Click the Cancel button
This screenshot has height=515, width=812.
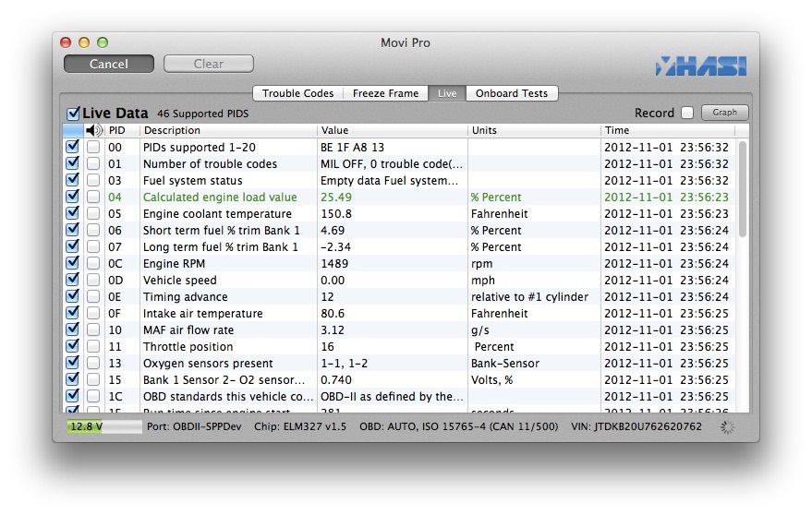point(109,64)
